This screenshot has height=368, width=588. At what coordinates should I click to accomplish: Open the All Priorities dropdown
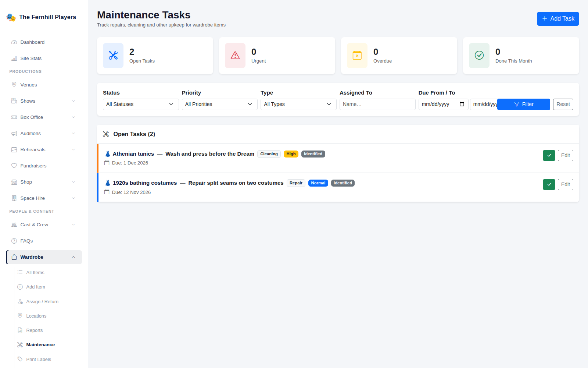(x=220, y=105)
